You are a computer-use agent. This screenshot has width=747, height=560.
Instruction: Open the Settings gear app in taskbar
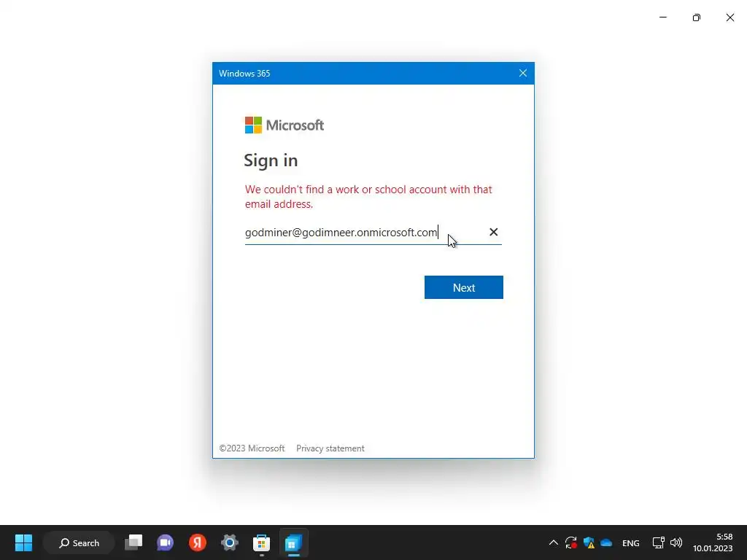click(x=229, y=542)
